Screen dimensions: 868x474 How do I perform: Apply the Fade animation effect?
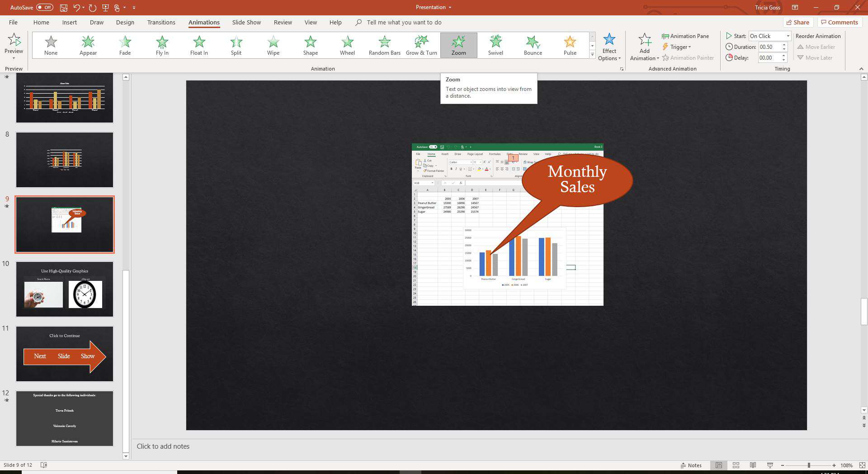[x=125, y=45]
